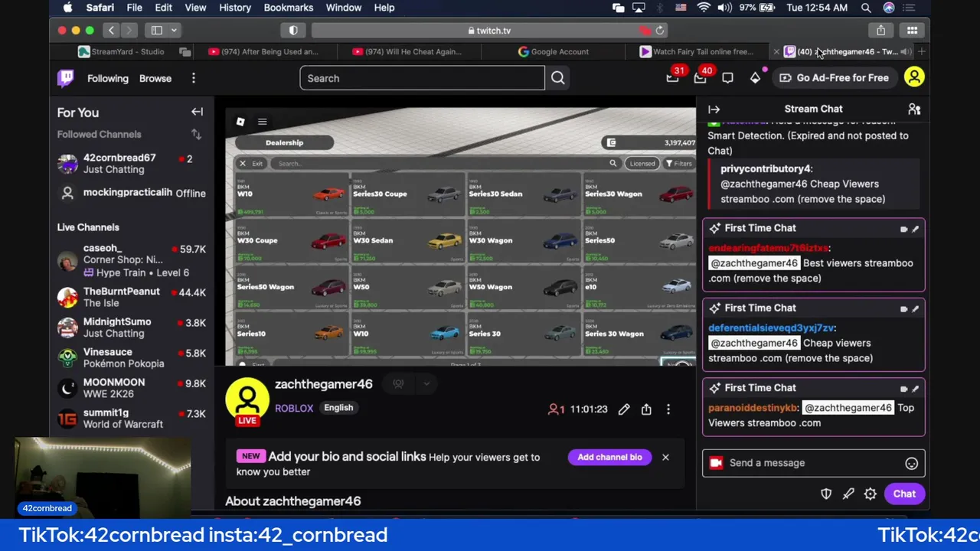Open a new Safari tab
The image size is (980, 551).
click(921, 51)
